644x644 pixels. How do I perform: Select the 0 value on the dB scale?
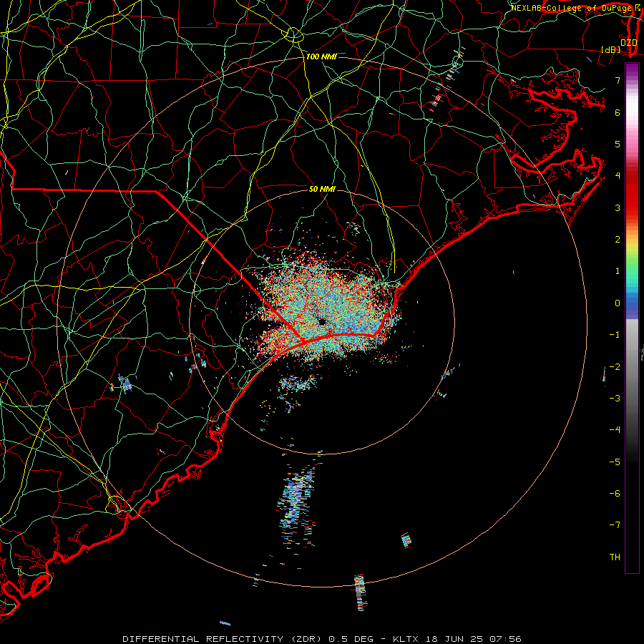(618, 303)
